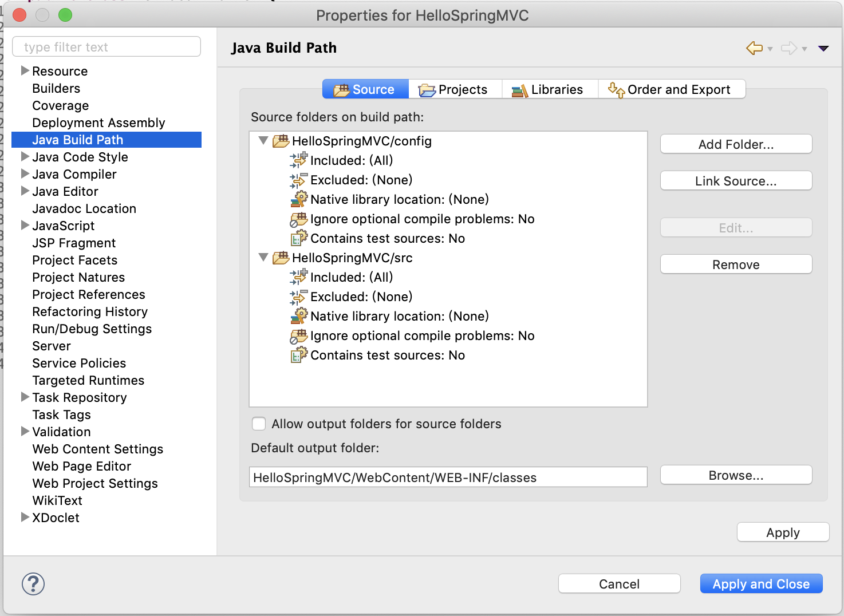Click Apply and Close
The height and width of the screenshot is (616, 844).
(762, 584)
